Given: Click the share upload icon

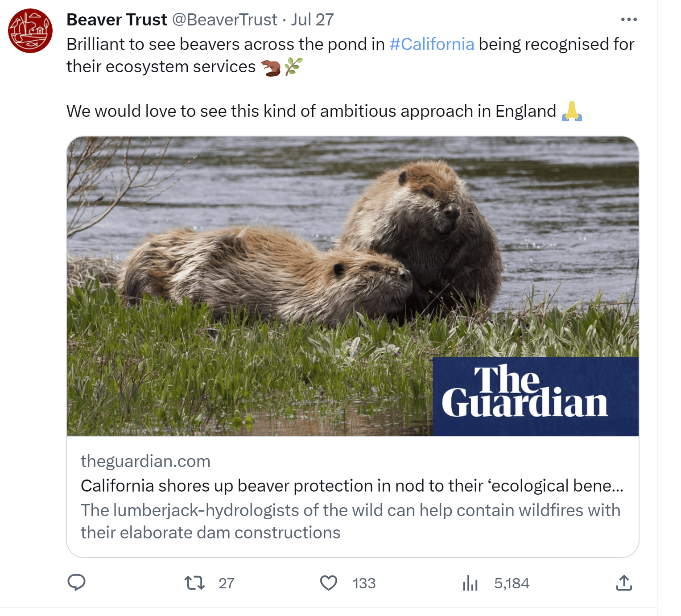Looking at the screenshot, I should coord(624,583).
